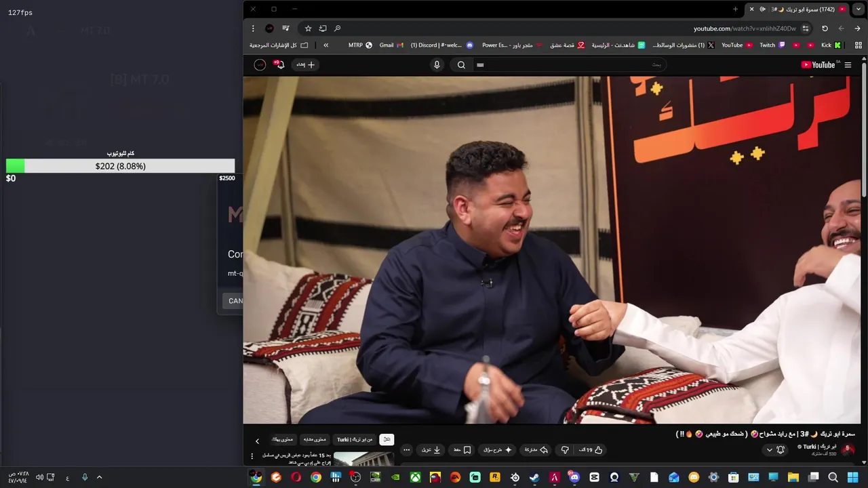Screen dimensions: 868x488
Task: Expand hidden system tray icons chevron
Action: click(x=99, y=477)
